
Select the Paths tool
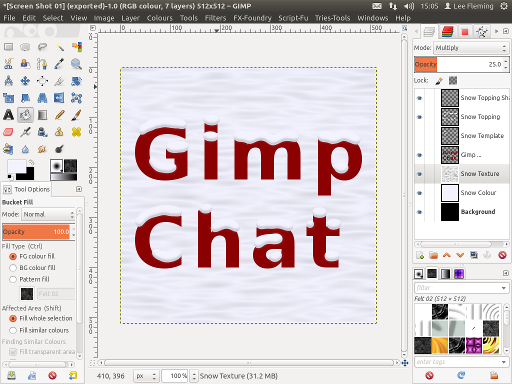click(x=42, y=64)
